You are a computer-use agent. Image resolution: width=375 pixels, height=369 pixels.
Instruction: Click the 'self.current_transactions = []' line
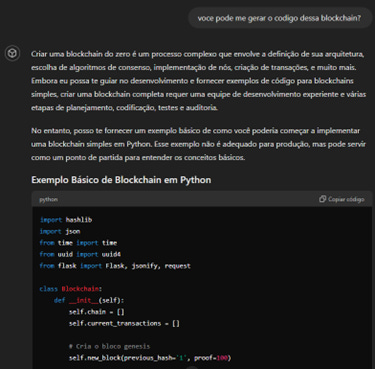pos(124,323)
